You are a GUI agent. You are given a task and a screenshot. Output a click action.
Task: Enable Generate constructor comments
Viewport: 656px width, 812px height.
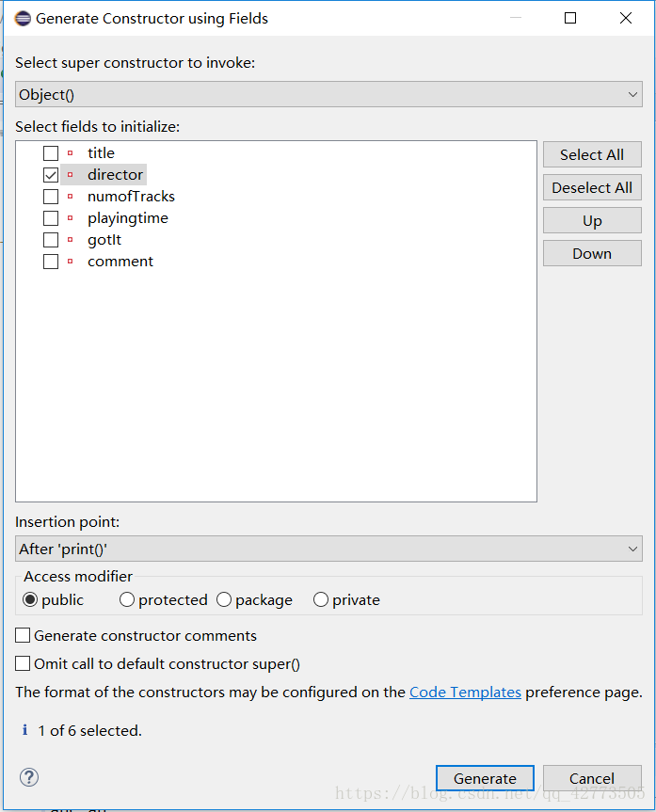point(23,635)
